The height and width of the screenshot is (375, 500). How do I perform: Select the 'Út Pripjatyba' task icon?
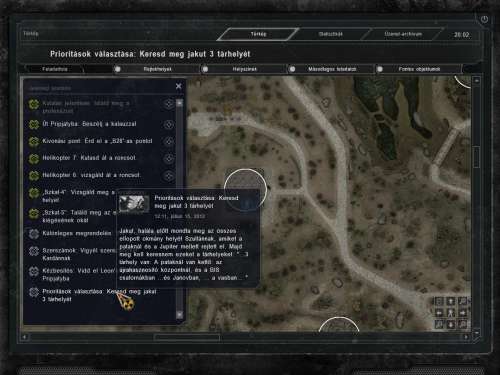pyautogui.click(x=34, y=124)
